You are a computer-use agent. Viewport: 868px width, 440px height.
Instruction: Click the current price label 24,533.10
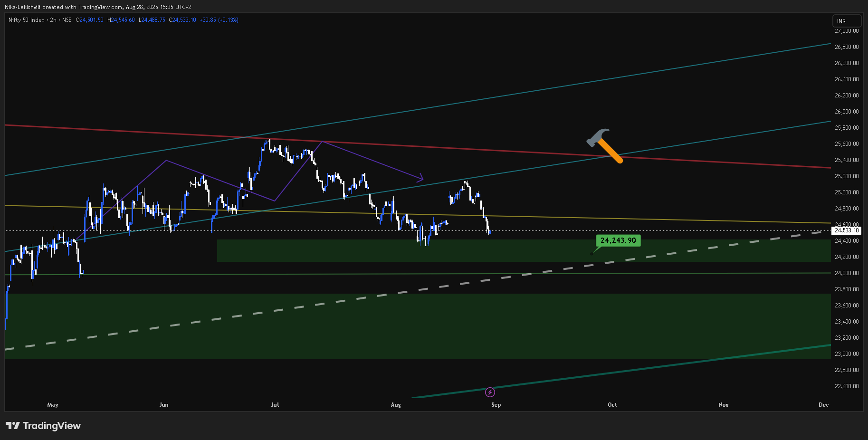pos(847,230)
